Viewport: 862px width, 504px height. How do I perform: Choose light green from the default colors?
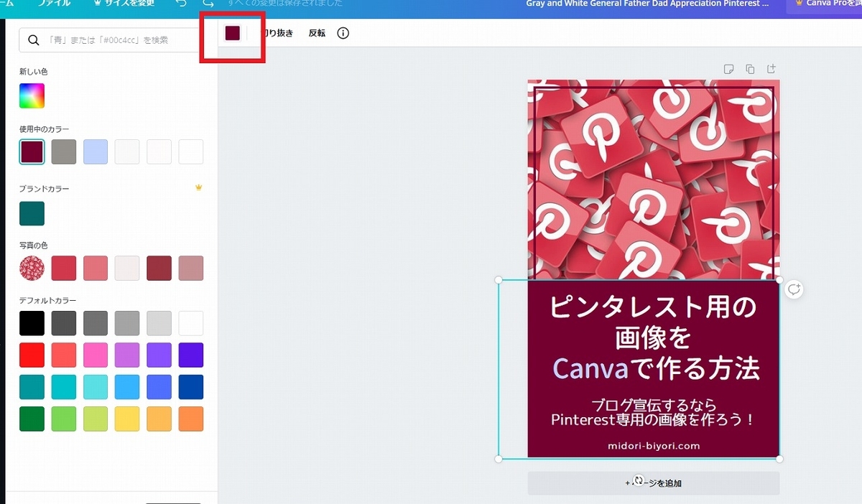click(64, 419)
